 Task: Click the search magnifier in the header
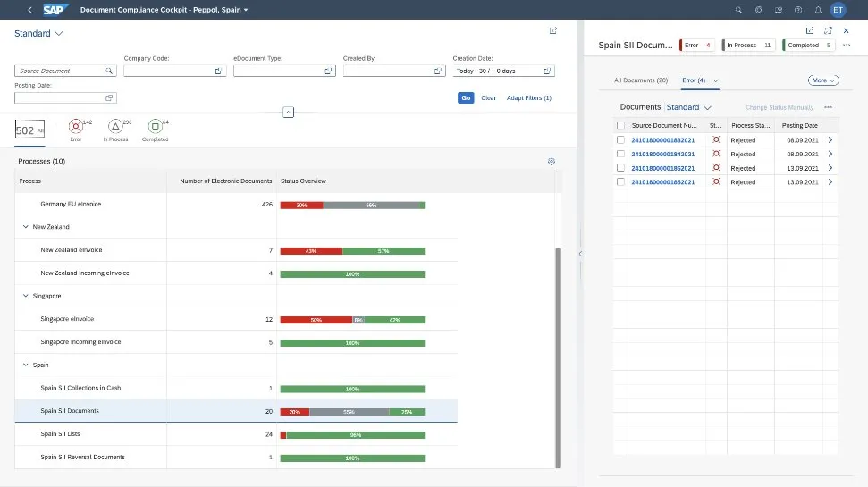[x=737, y=10]
